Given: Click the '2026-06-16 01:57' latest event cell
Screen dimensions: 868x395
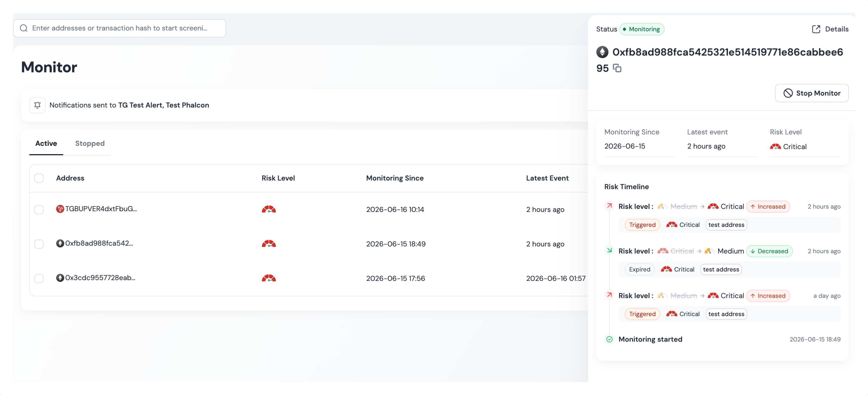Looking at the screenshot, I should pos(556,278).
